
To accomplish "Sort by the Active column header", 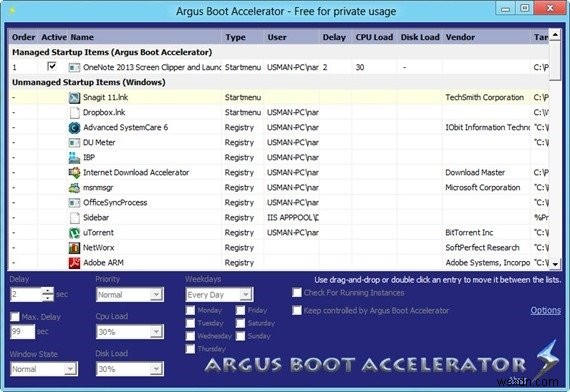I will point(54,37).
